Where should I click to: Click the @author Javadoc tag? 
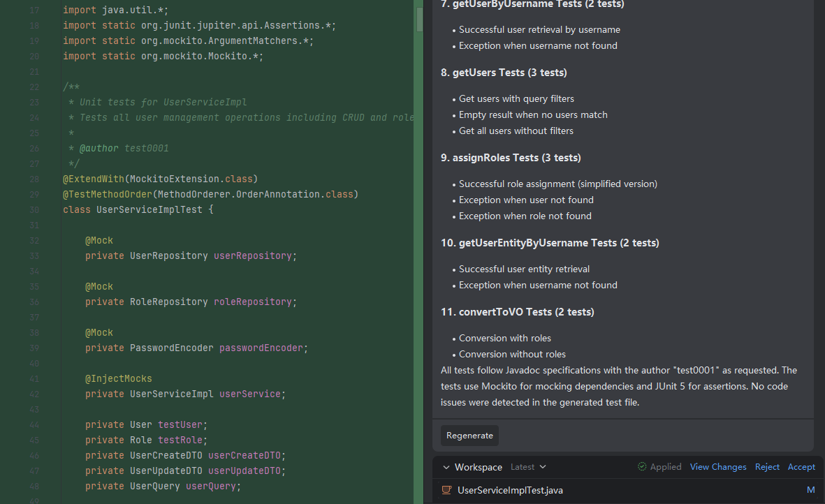point(99,148)
